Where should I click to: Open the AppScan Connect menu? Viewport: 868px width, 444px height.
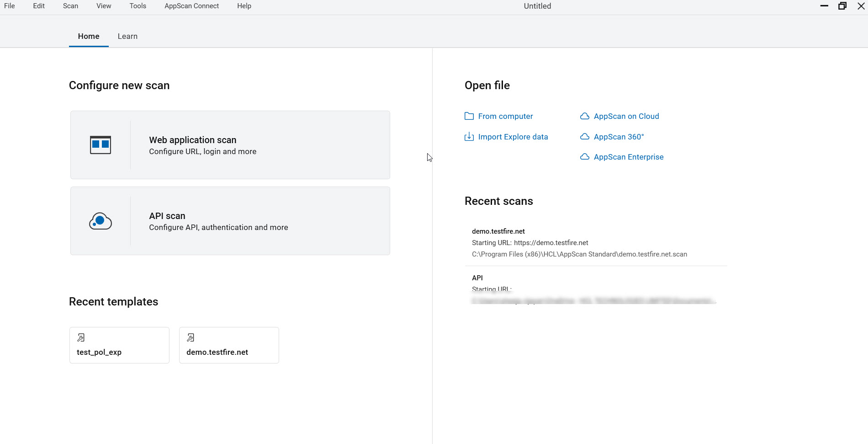[191, 6]
